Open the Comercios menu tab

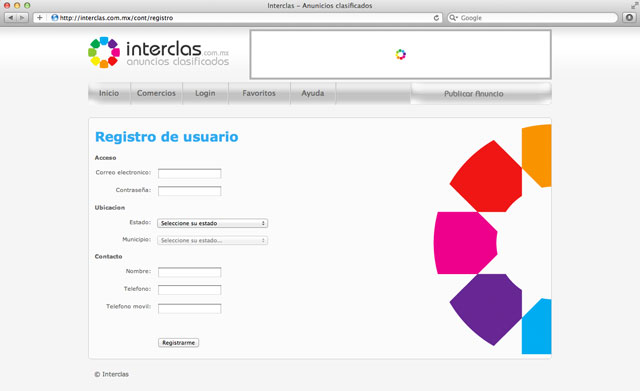click(x=156, y=93)
